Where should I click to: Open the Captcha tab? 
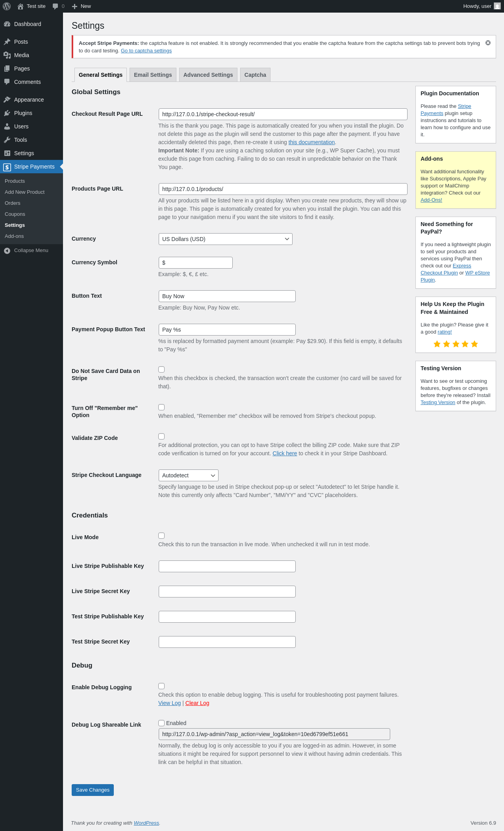255,75
